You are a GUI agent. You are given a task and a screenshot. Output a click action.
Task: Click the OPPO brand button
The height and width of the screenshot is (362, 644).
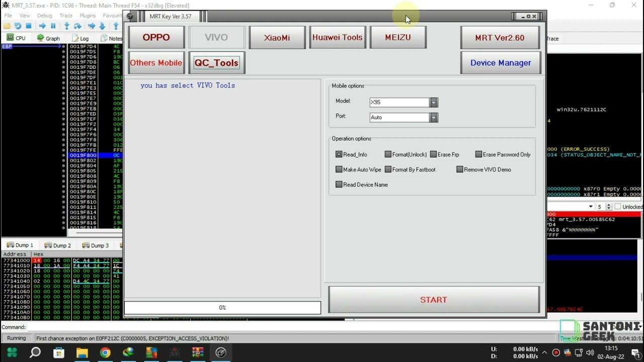click(x=156, y=37)
